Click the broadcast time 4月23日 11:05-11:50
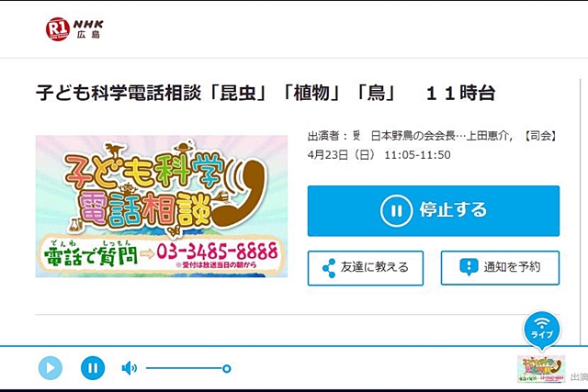The image size is (588, 392). 379,155
